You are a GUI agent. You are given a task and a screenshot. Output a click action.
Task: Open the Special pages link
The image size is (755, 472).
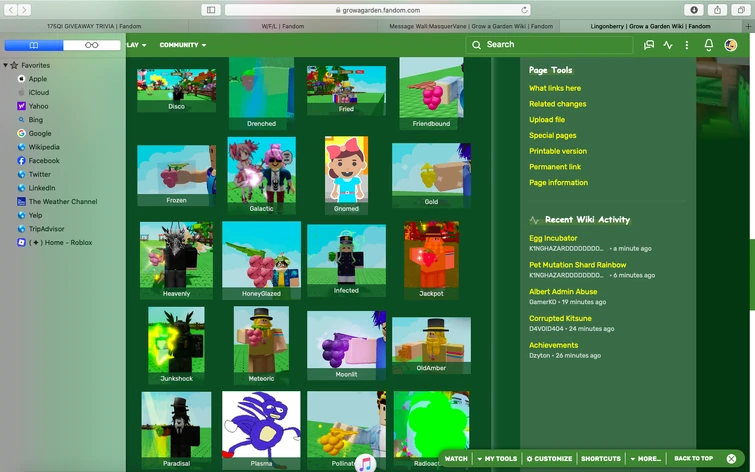tap(552, 135)
